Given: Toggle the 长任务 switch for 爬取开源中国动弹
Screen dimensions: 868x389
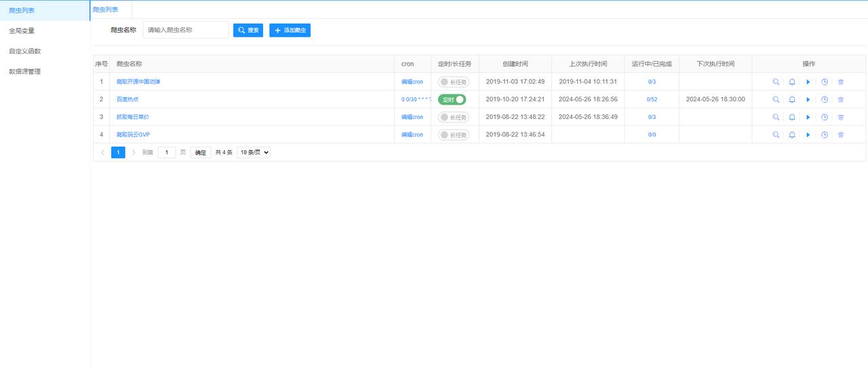Looking at the screenshot, I should click(x=454, y=81).
